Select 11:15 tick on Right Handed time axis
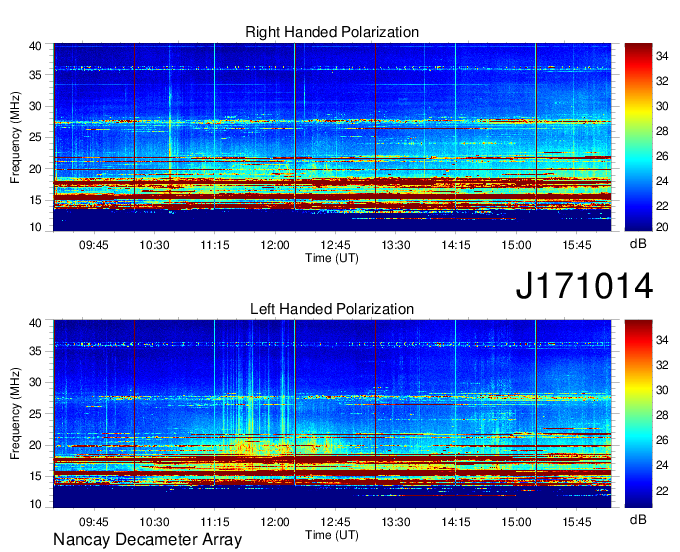The height and width of the screenshot is (552, 680). click(x=214, y=245)
